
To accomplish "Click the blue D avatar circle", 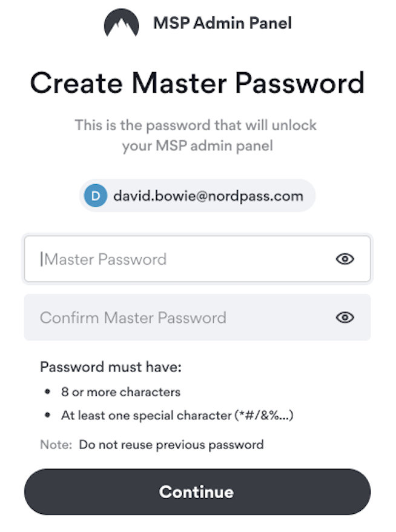I will pyautogui.click(x=96, y=196).
